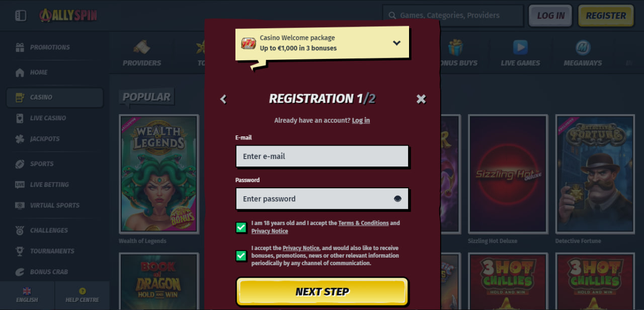Click the AllySpin logo
The image size is (644, 310).
[68, 16]
